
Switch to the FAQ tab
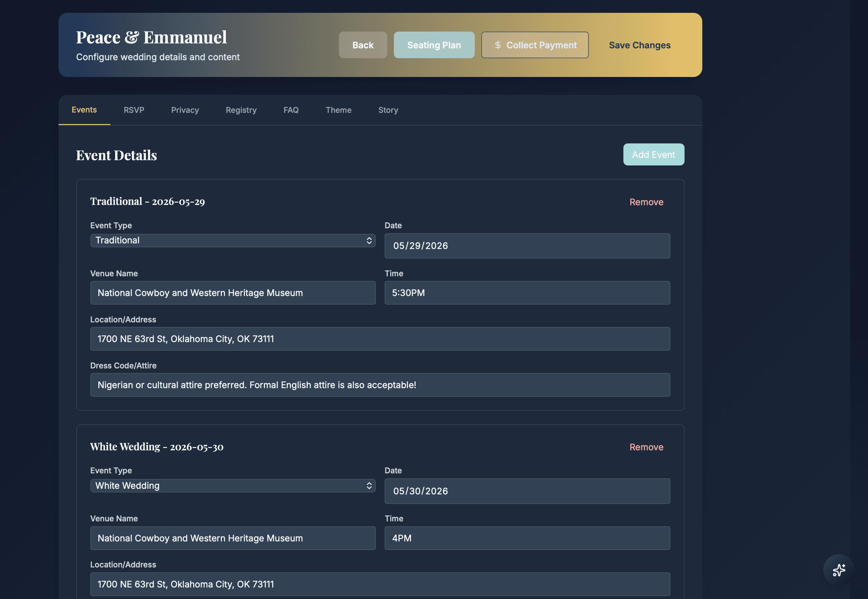[291, 110]
